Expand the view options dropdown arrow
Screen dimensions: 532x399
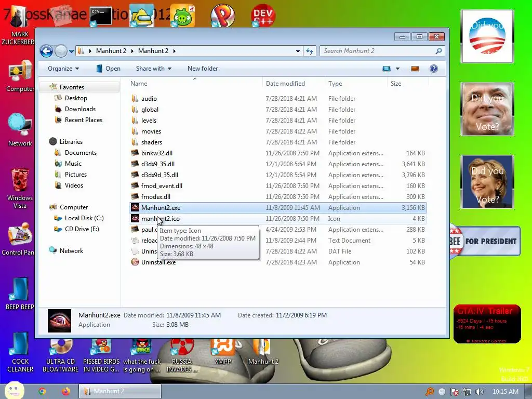(397, 69)
